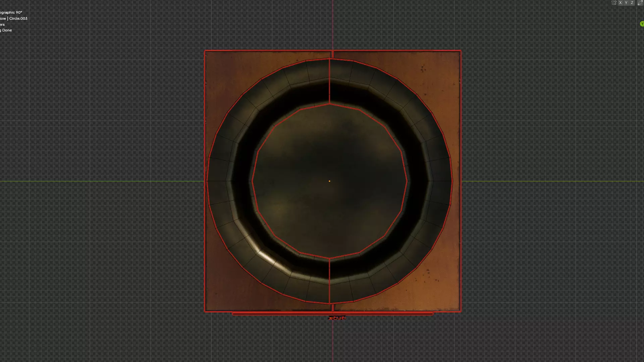Toggle X axis mirror button
644x362 pixels.
620,3
